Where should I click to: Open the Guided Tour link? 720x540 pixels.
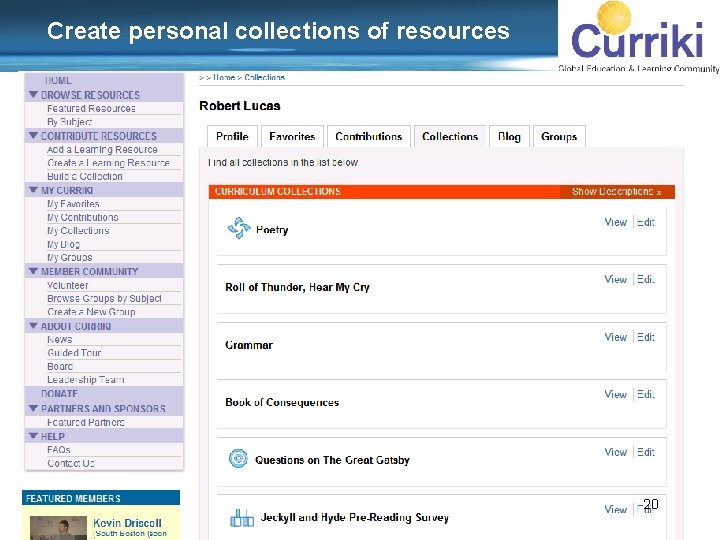[74, 353]
